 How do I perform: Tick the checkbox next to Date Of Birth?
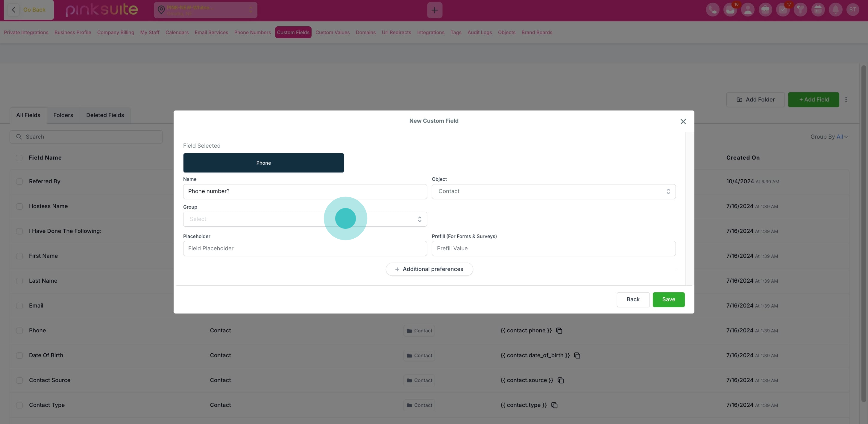click(x=19, y=356)
